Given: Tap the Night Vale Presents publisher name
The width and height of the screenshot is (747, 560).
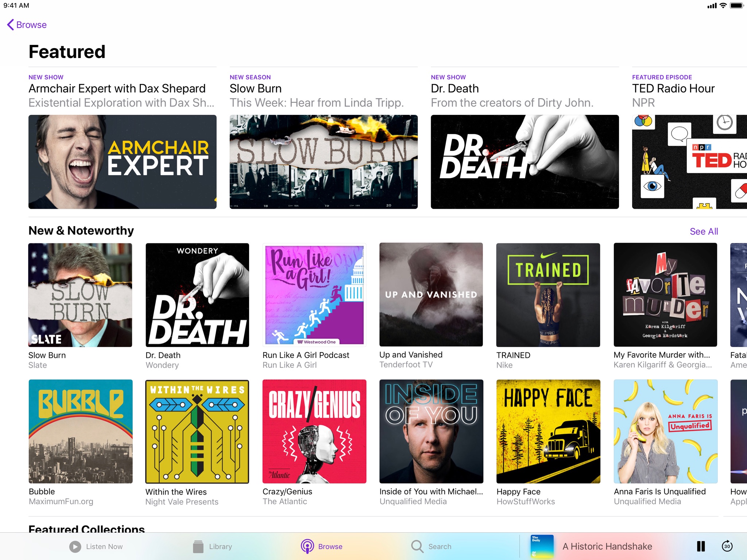Looking at the screenshot, I should 182,502.
